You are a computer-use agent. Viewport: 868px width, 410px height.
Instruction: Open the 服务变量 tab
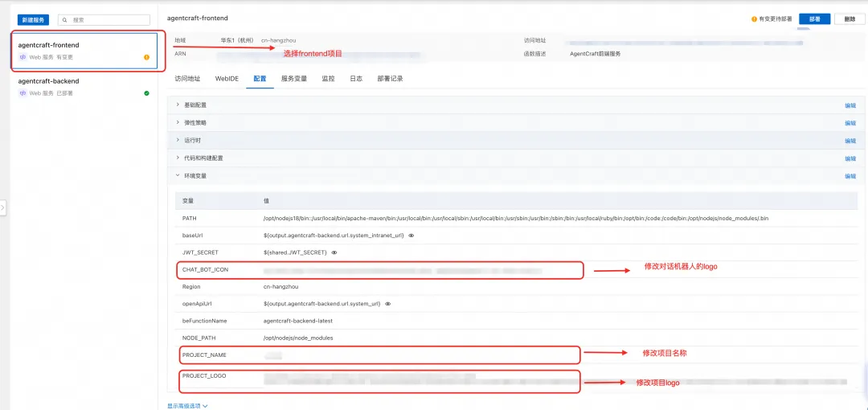coord(294,79)
